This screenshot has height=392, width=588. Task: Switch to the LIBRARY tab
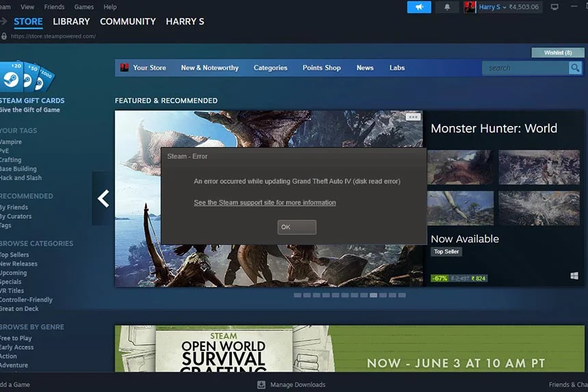click(x=71, y=22)
